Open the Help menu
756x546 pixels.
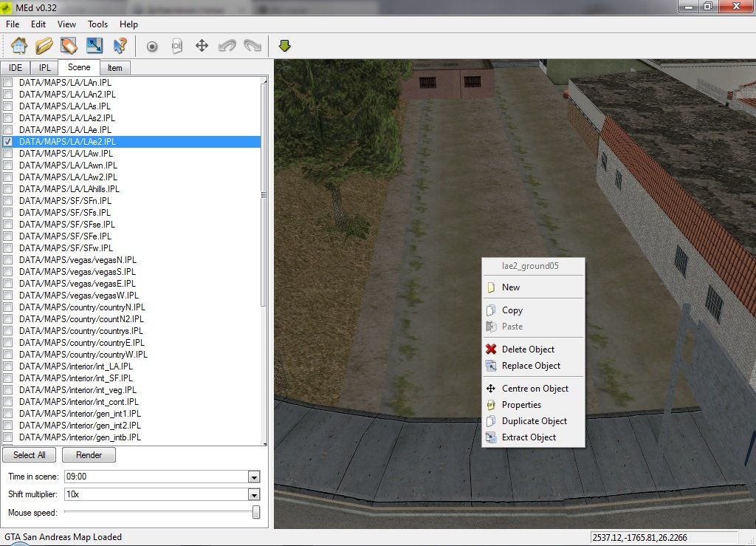click(128, 24)
